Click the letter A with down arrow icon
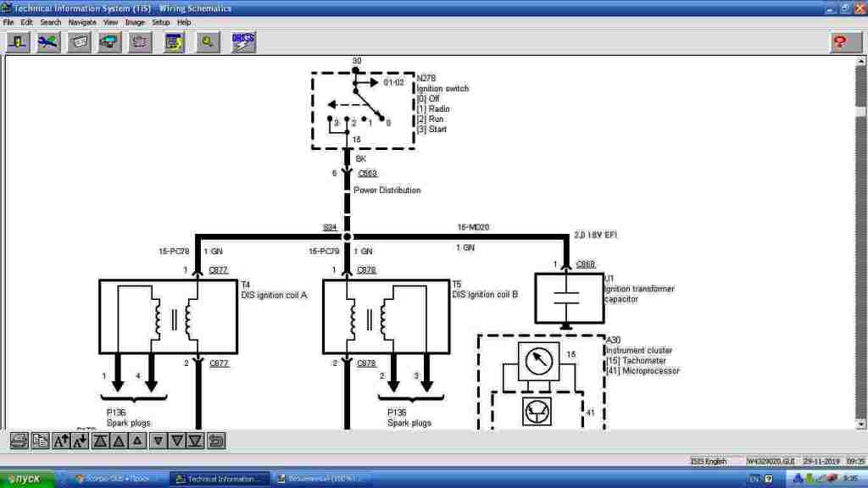This screenshot has width=868, height=488. 81,441
